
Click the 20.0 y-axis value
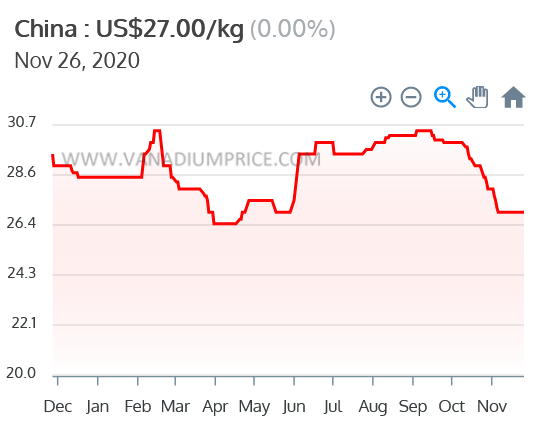coord(21,373)
